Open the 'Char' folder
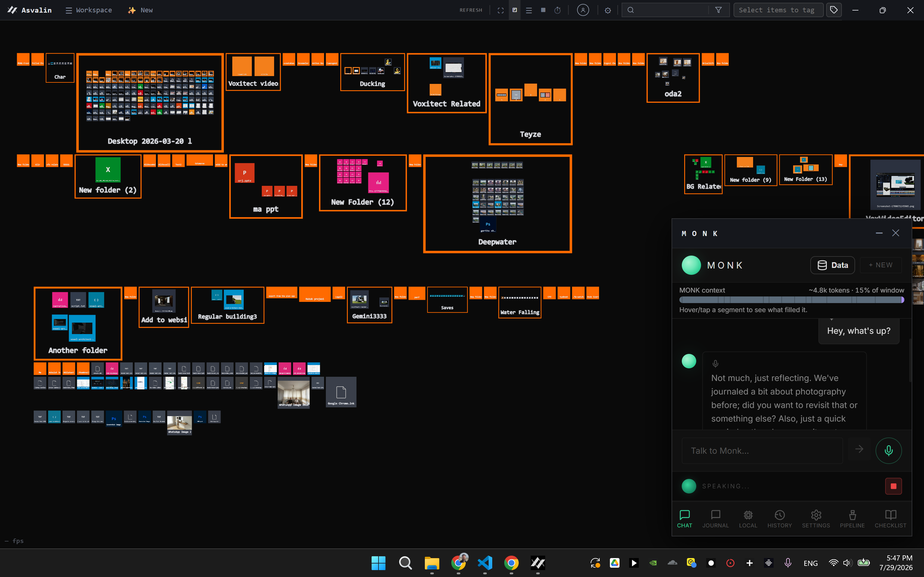The image size is (924, 577). pos(60,68)
